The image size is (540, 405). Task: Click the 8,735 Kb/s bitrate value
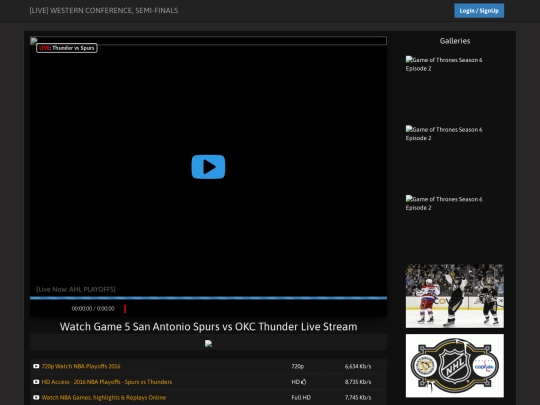tap(358, 382)
